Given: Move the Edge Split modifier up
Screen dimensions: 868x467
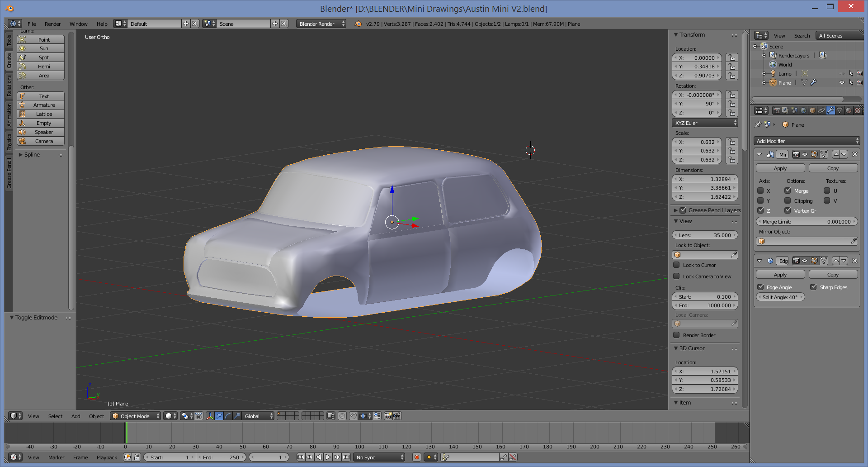Looking at the screenshot, I should (x=836, y=261).
